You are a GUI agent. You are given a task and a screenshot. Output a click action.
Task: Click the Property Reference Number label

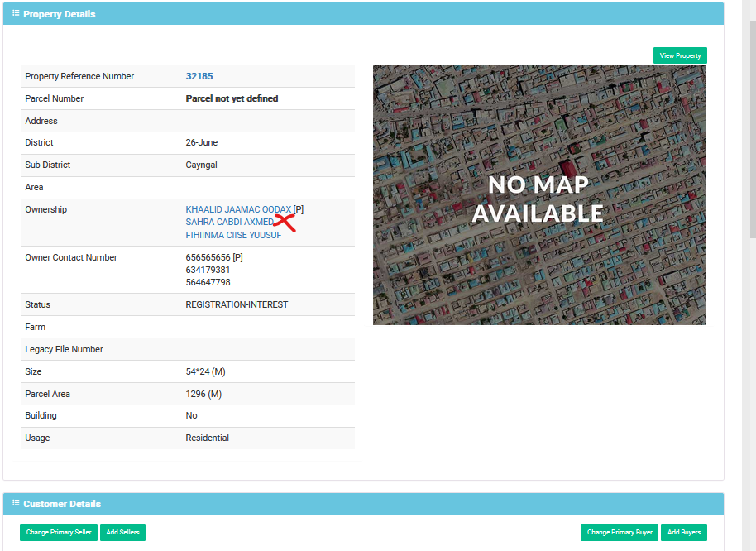coord(79,76)
